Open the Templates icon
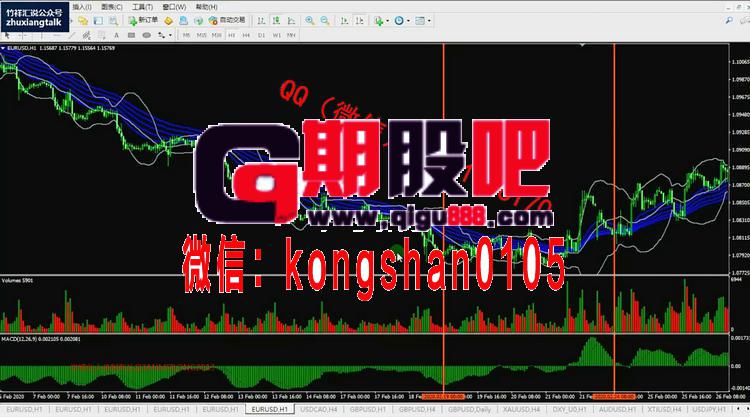The height and width of the screenshot is (417, 750). [x=420, y=21]
